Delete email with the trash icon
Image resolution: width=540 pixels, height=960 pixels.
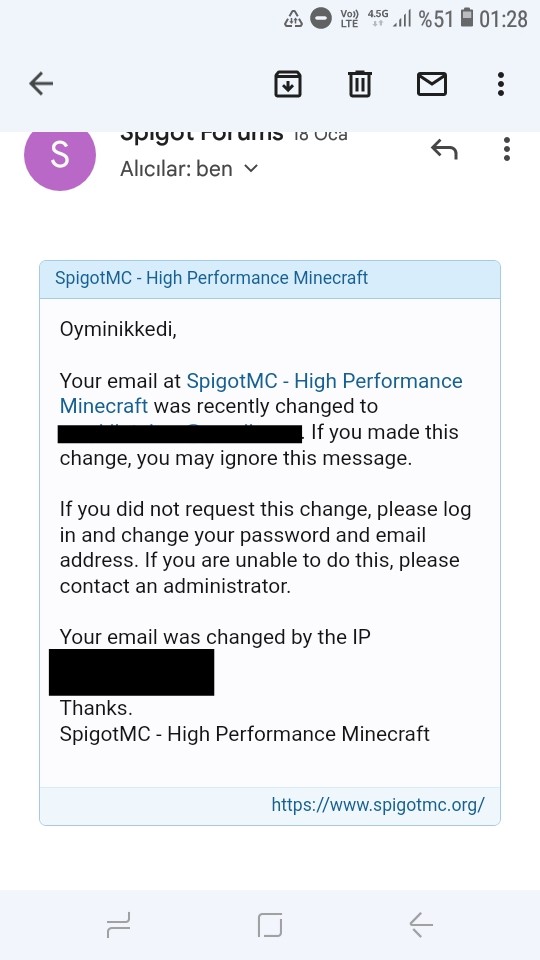[x=359, y=83]
